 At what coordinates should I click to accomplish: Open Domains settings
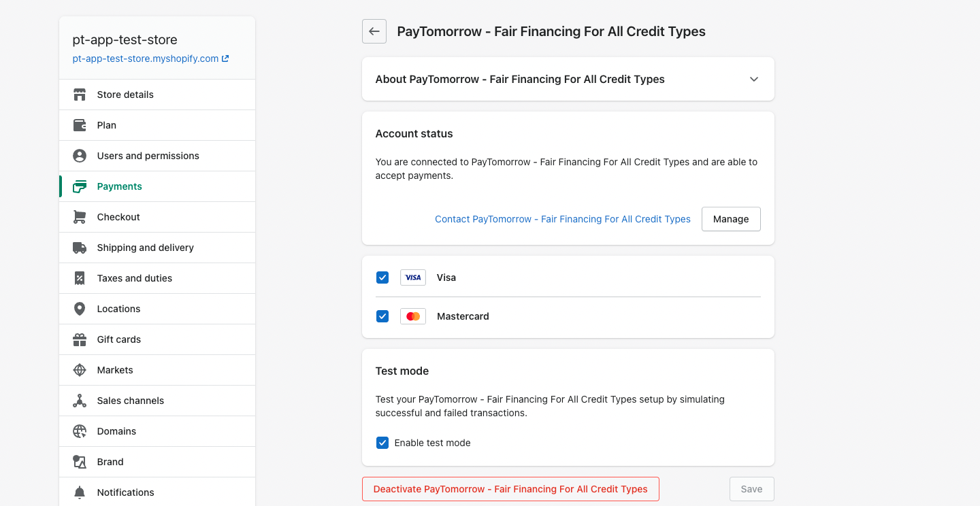pos(157,431)
